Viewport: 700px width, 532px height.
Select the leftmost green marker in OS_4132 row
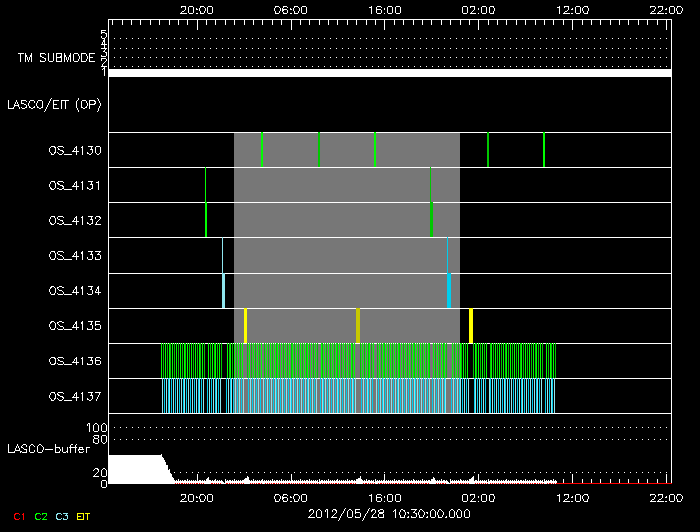pos(206,220)
